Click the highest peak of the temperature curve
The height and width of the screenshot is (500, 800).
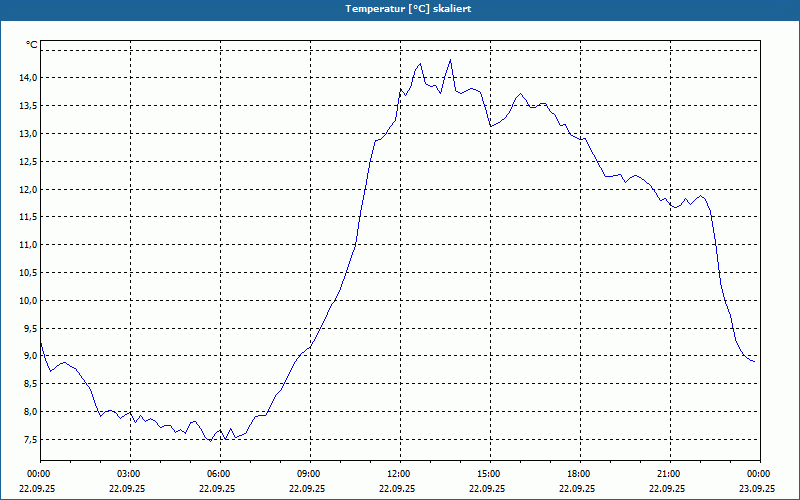point(450,60)
